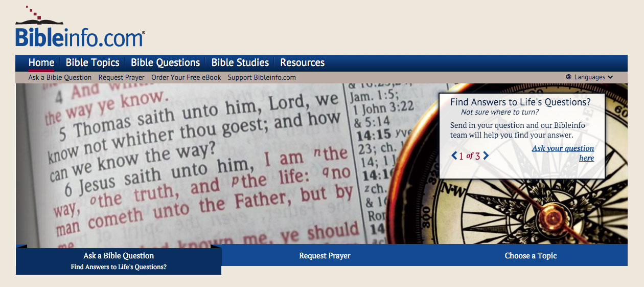
Task: Click the globe icon beside Languages
Action: [569, 77]
